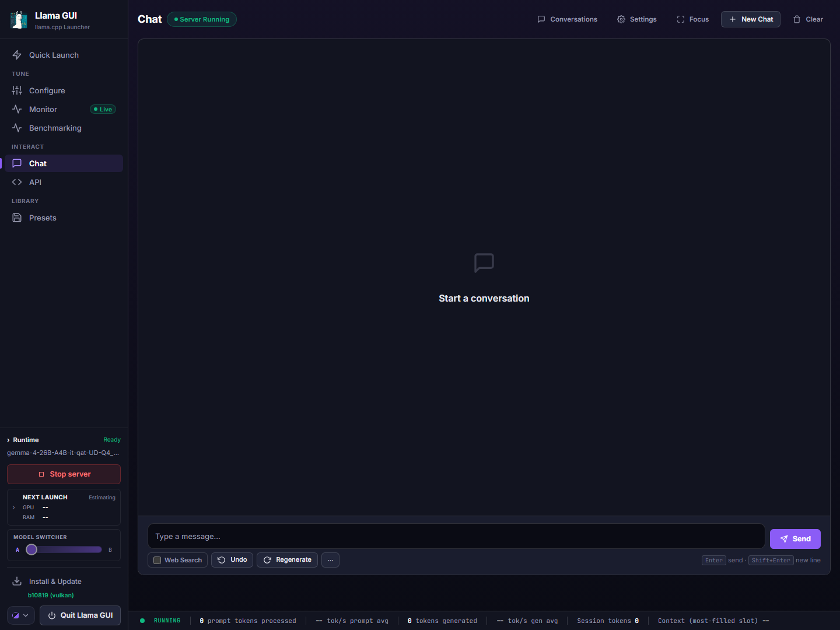Click the "Ready" runtime status text
Image resolution: width=840 pixels, height=630 pixels.
pos(112,440)
